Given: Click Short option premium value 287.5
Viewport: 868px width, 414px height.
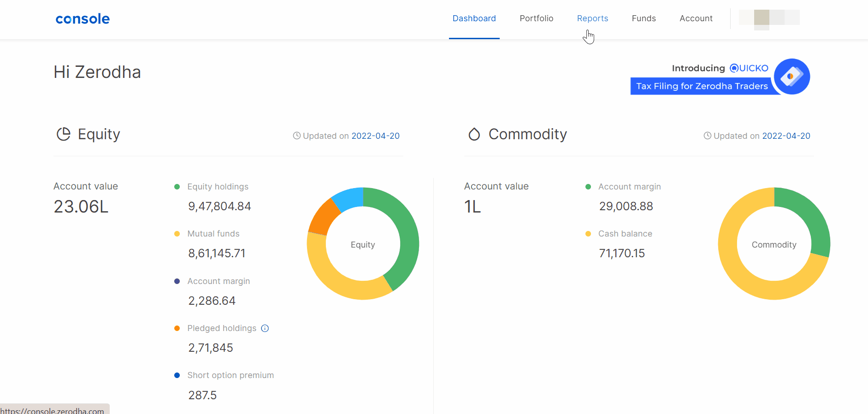Looking at the screenshot, I should pos(202,395).
